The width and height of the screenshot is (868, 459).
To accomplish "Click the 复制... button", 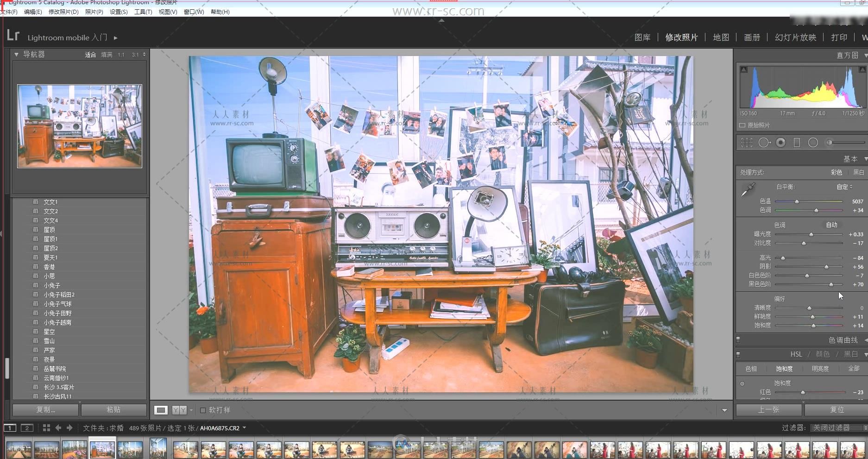I will pos(45,410).
